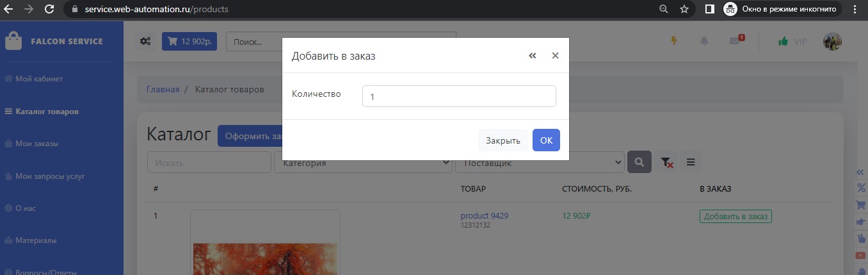
Task: Click the Количество input field
Action: pyautogui.click(x=458, y=96)
